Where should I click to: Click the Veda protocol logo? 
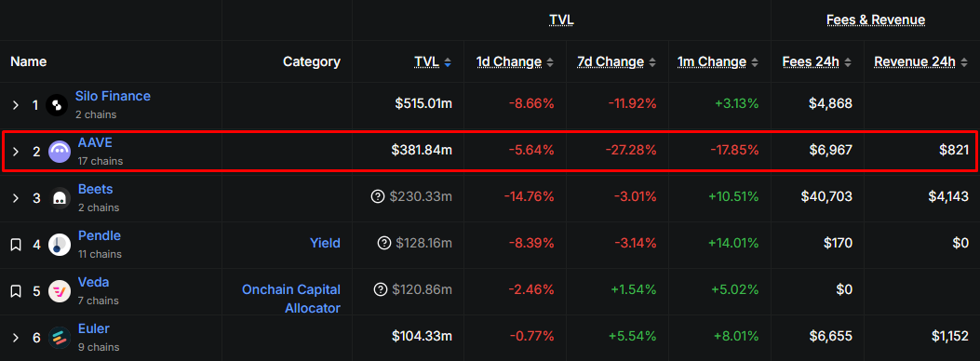point(60,291)
